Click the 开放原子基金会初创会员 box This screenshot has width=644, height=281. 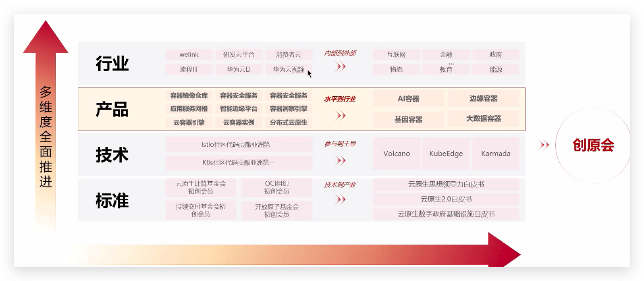pos(277,210)
